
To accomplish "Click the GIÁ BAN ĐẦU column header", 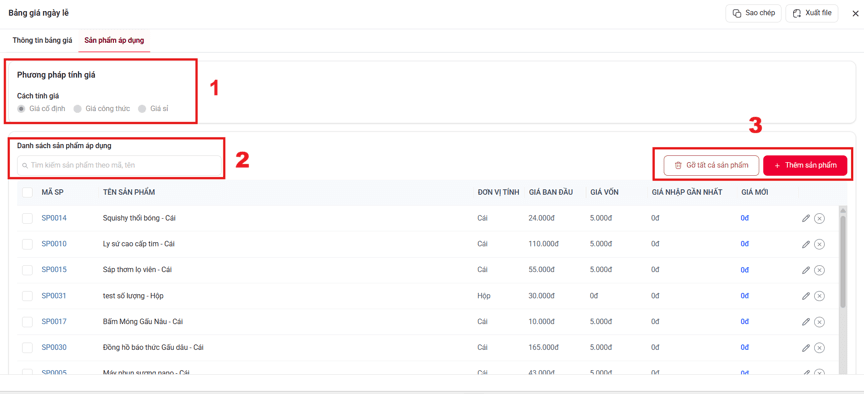I will tap(551, 192).
